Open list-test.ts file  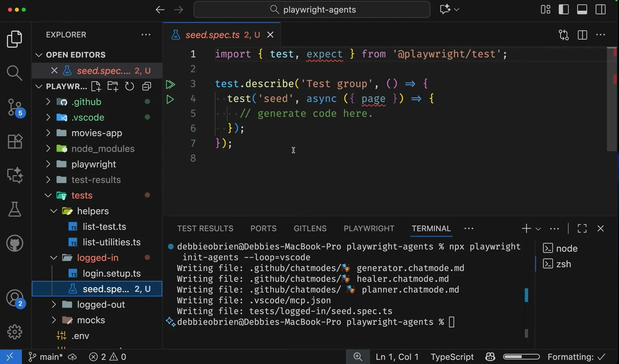point(97,227)
